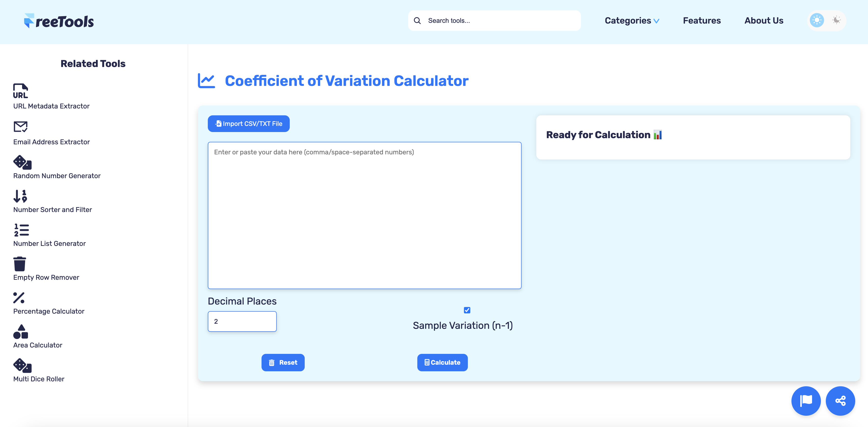Viewport: 868px width, 427px height.
Task: Open the Features menu item
Action: [x=702, y=21]
